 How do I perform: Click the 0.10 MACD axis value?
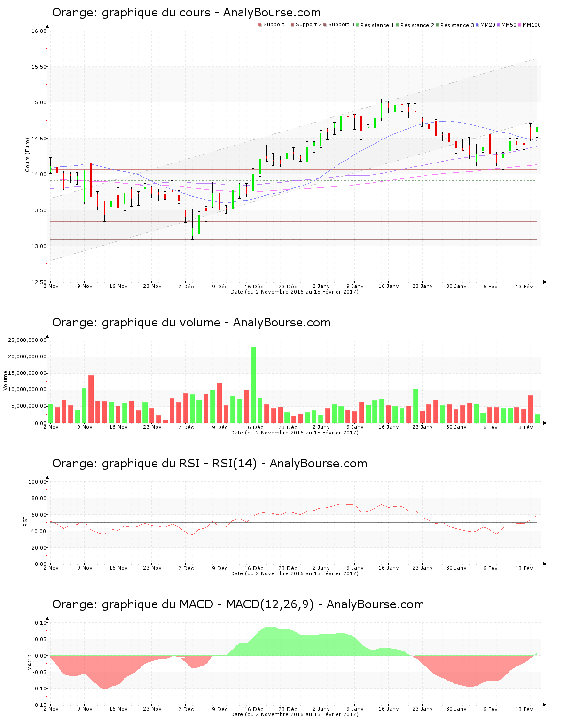[x=41, y=623]
